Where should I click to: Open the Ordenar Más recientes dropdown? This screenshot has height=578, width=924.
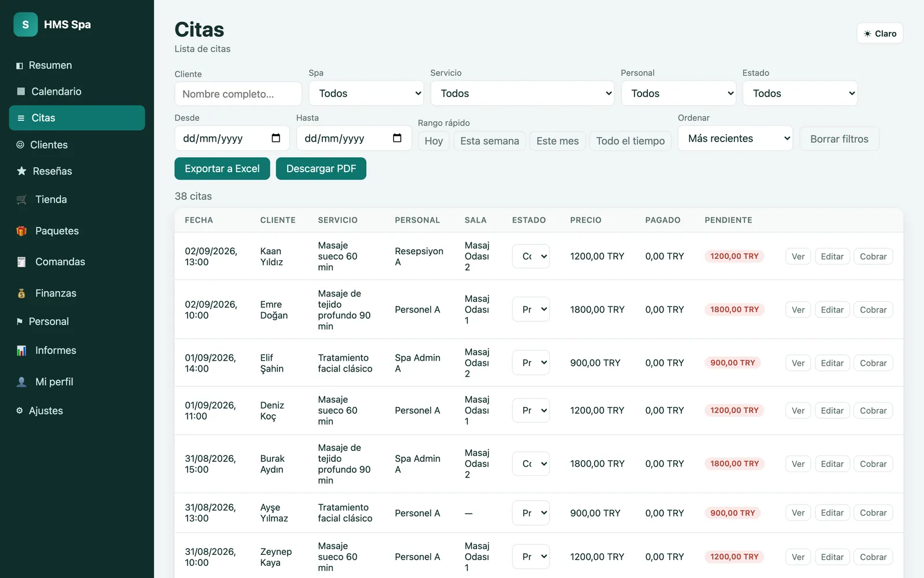click(735, 139)
